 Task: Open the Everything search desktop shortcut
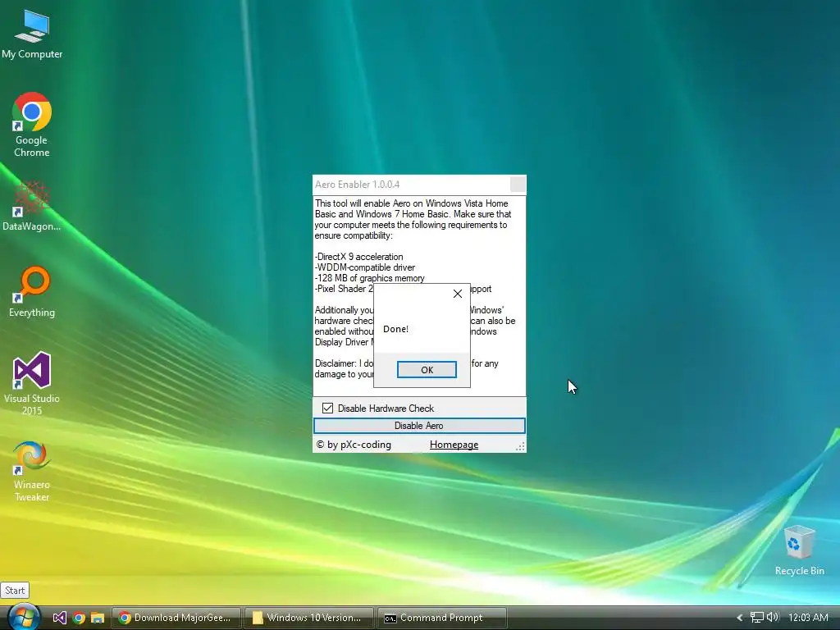[x=32, y=291]
